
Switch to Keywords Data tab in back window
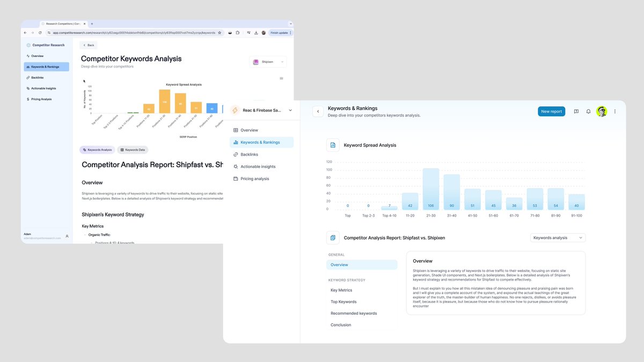pyautogui.click(x=133, y=150)
